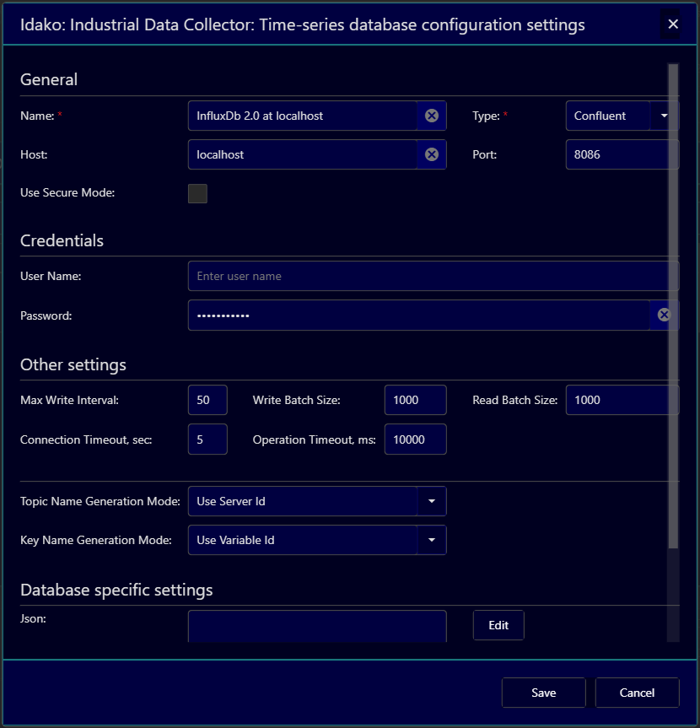
Task: Enable the Use Secure Mode checkbox
Action: tap(197, 193)
